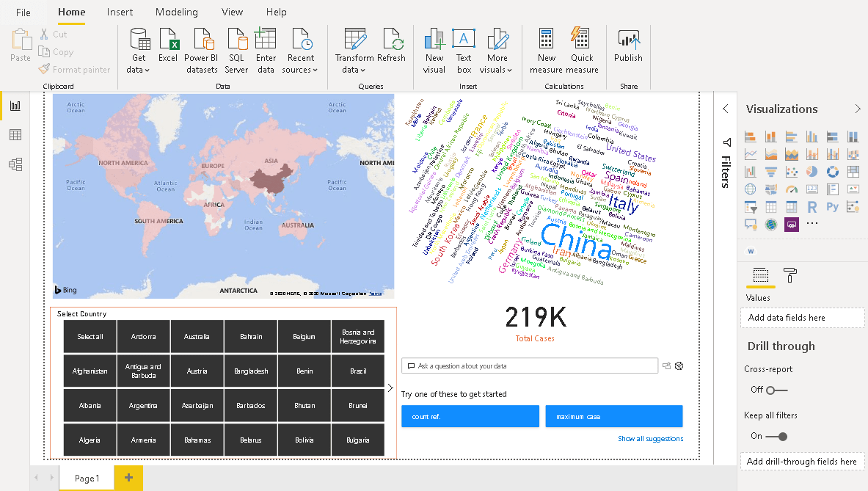868x491 pixels.
Task: Select the key influencers visualization
Action: [853, 207]
